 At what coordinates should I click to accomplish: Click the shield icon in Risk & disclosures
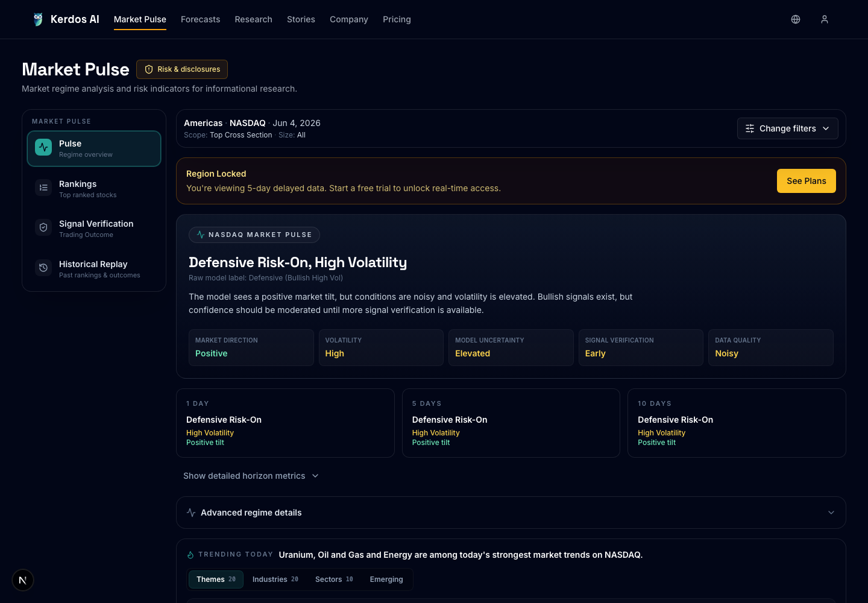click(149, 69)
